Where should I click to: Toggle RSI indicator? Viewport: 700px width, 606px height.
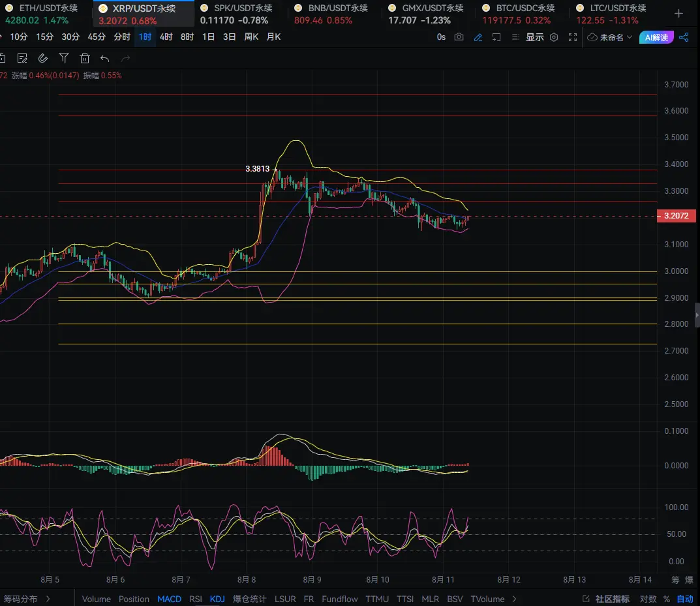[x=196, y=599]
